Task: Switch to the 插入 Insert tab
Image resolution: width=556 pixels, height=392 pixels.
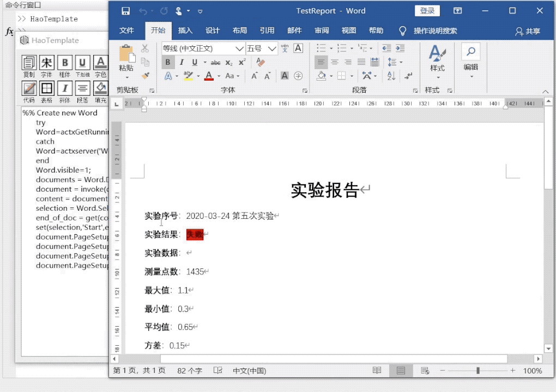Action: (185, 30)
